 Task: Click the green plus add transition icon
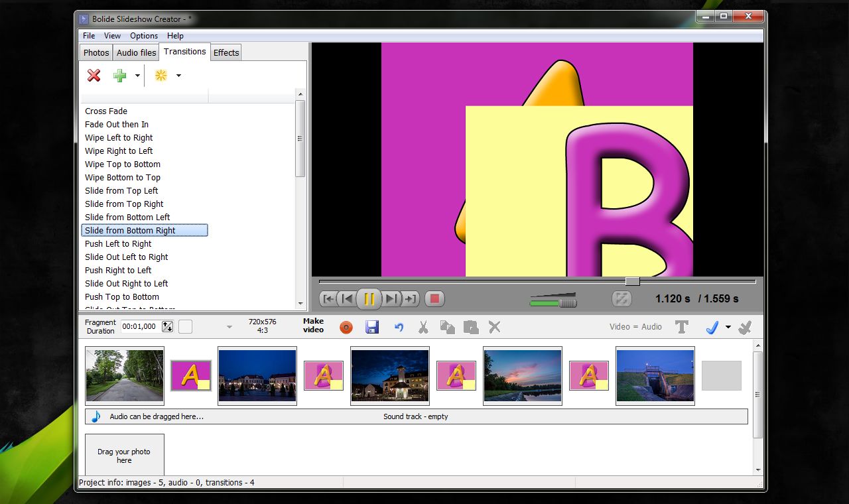click(x=119, y=76)
